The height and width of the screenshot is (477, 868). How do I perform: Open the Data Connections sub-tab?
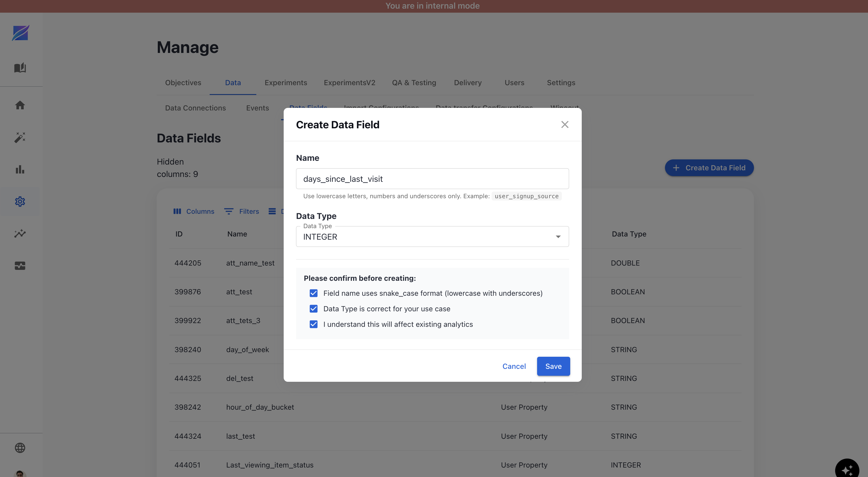(196, 108)
